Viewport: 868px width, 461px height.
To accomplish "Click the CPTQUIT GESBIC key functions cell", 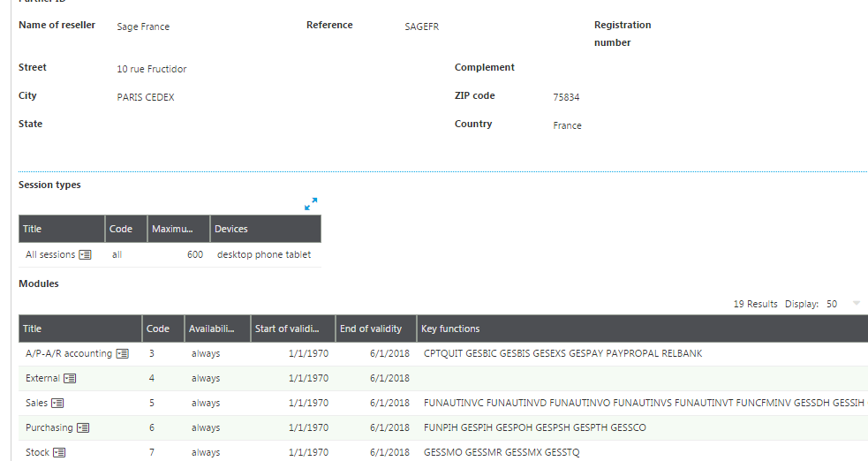I will [563, 353].
